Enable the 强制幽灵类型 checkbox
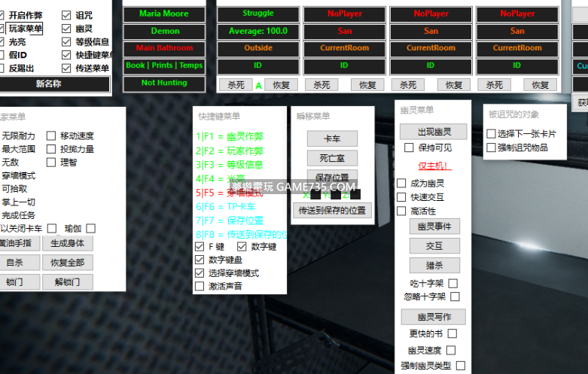This screenshot has height=374, width=588. pyautogui.click(x=461, y=366)
